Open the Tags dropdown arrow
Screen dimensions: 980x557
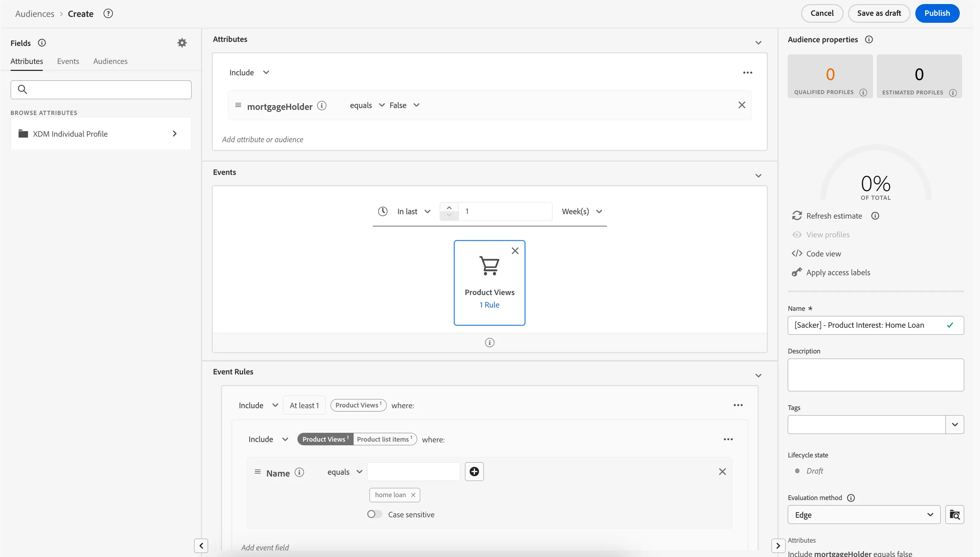pos(954,425)
